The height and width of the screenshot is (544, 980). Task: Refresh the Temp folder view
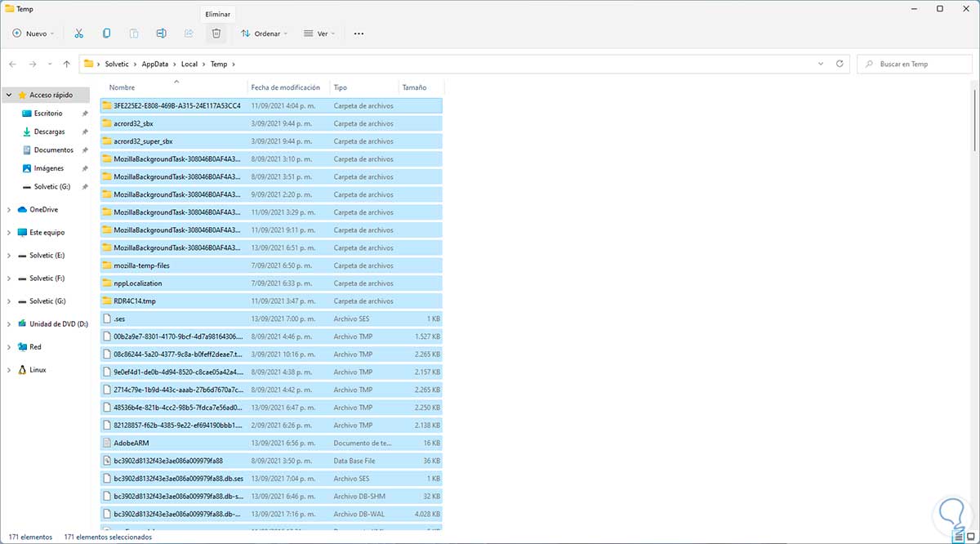tap(840, 64)
